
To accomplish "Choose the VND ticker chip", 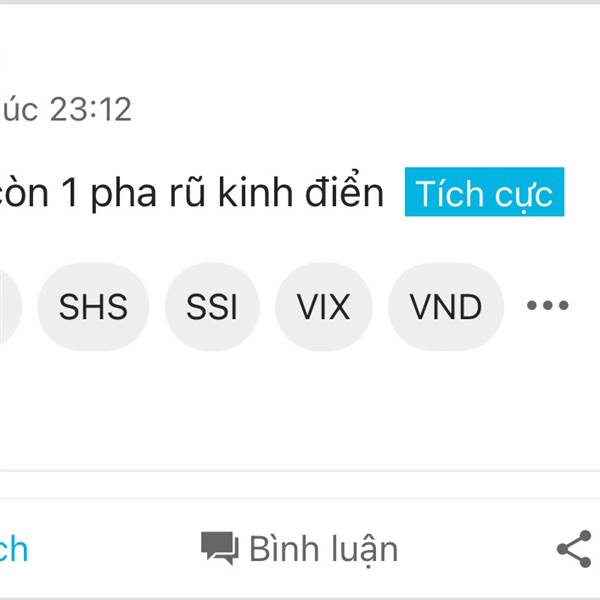I will click(445, 307).
